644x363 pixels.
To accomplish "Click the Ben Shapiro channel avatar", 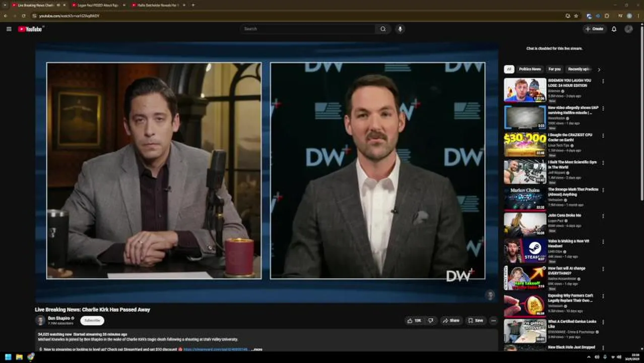I will pos(40,320).
